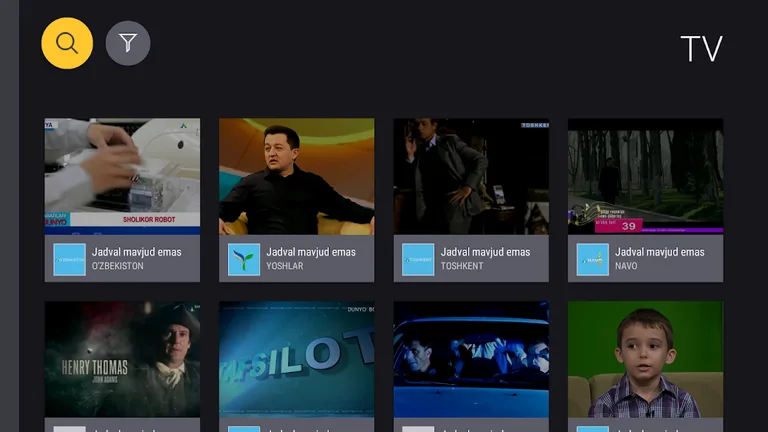Viewport: 768px width, 432px height.
Task: Click the NAVO channel logo icon
Action: [x=593, y=260]
